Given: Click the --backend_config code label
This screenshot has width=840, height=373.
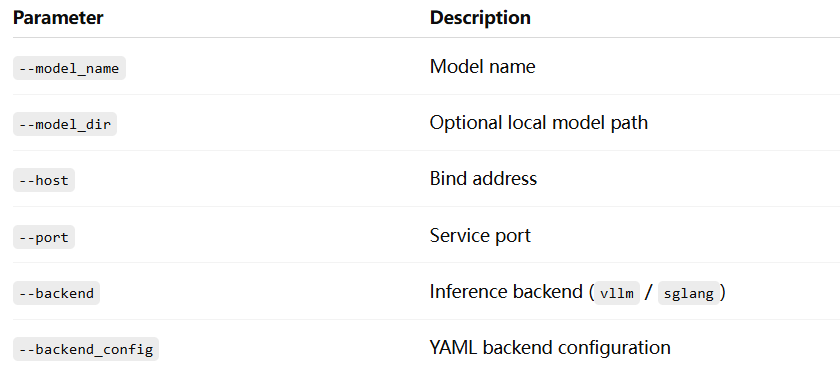Looking at the screenshot, I should pyautogui.click(x=86, y=349).
